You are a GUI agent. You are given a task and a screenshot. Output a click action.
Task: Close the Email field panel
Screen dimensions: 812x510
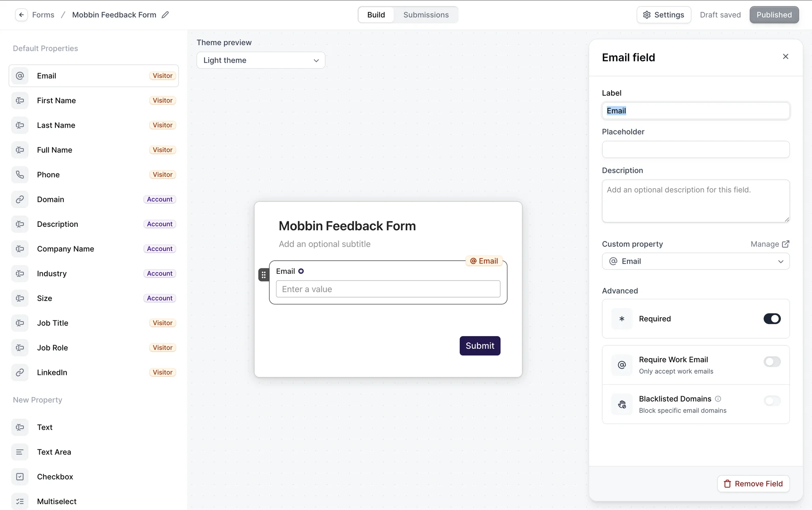785,57
